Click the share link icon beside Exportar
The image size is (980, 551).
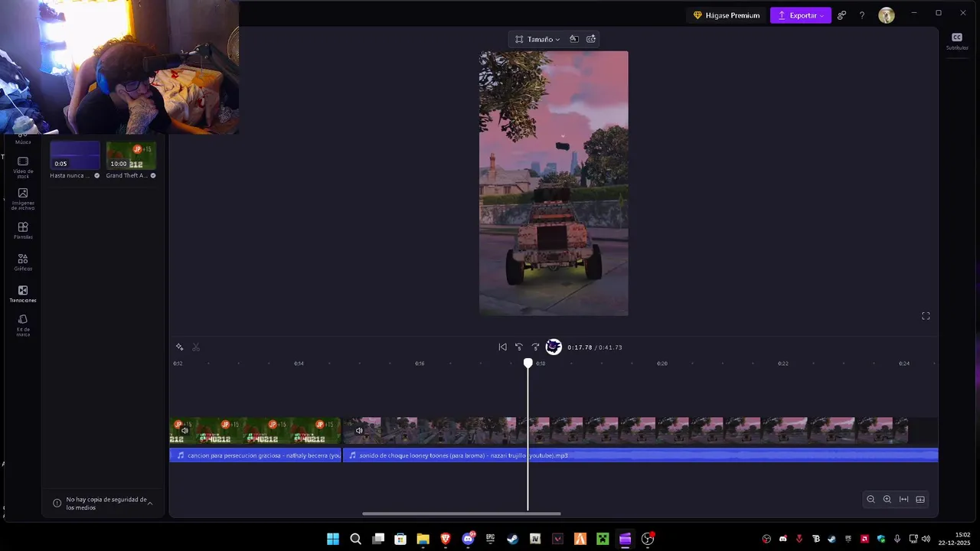[x=841, y=15]
